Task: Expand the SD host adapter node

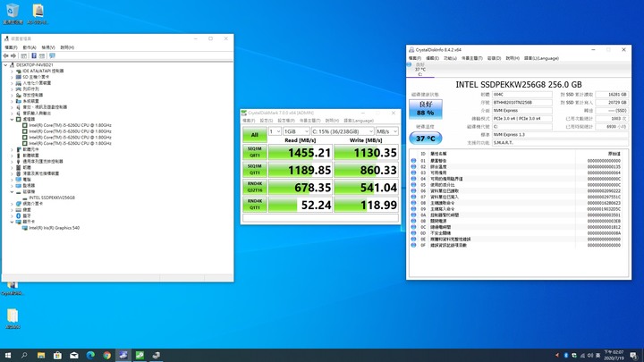Action: point(12,77)
